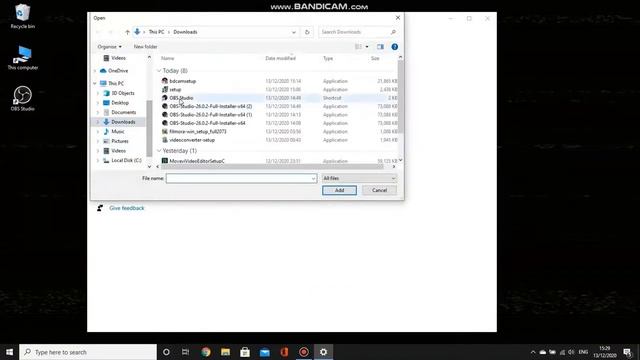Open the Give feedback link

coord(127,208)
